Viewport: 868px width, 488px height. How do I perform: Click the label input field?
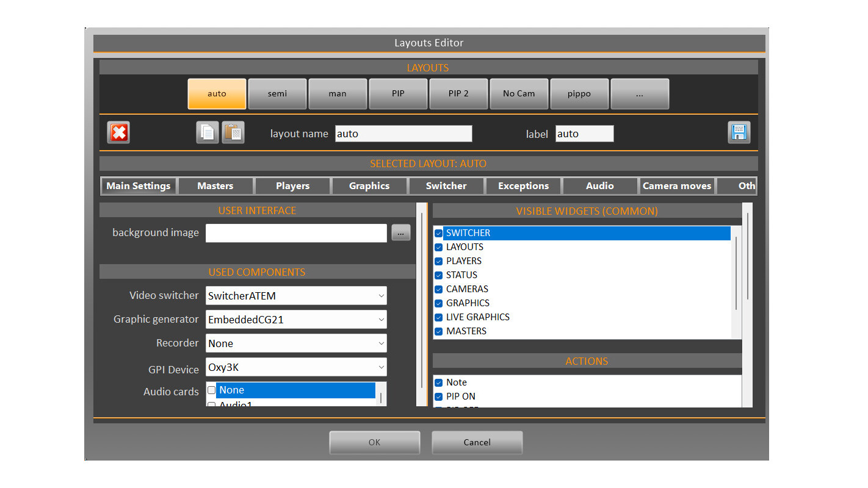[584, 134]
